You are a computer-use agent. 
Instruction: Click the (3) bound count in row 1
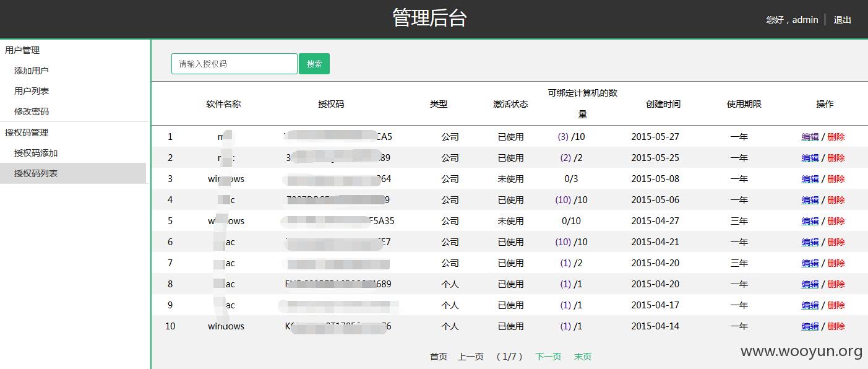coord(563,137)
